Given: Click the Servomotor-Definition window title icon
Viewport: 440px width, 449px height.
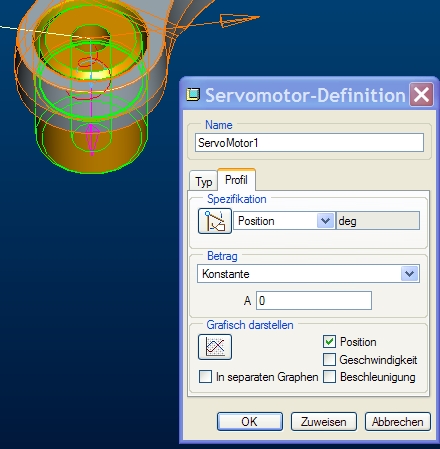Looking at the screenshot, I should click(193, 95).
